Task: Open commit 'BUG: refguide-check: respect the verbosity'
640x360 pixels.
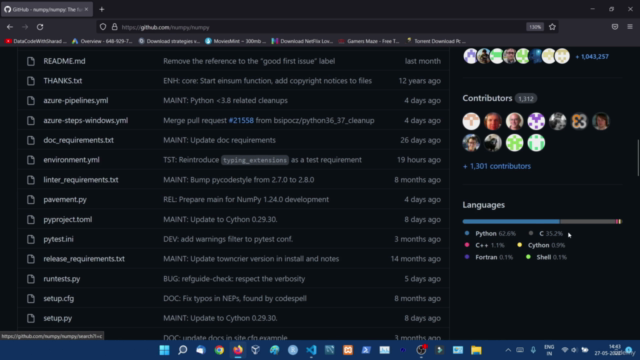Action: coord(234,279)
